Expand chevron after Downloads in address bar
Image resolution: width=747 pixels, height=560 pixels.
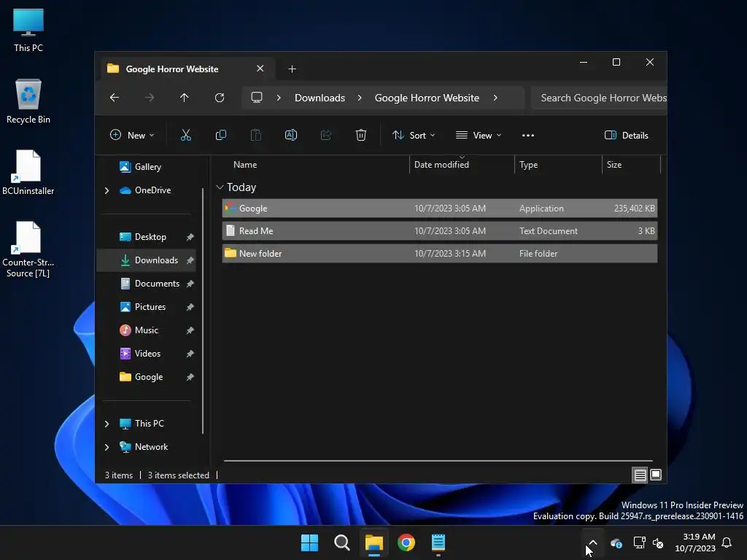point(360,98)
